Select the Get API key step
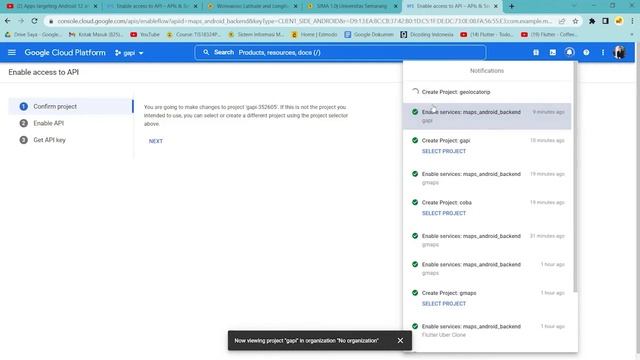 (x=71, y=140)
